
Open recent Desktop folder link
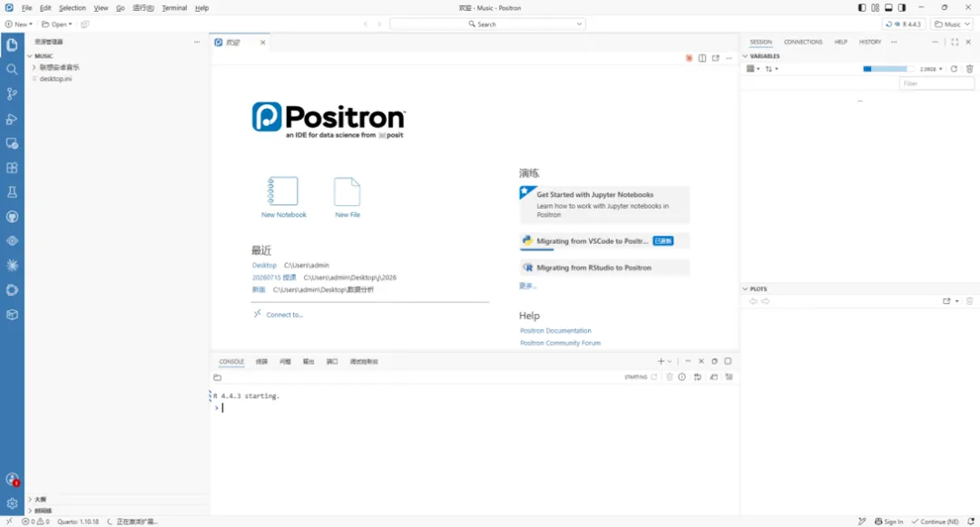(x=264, y=266)
